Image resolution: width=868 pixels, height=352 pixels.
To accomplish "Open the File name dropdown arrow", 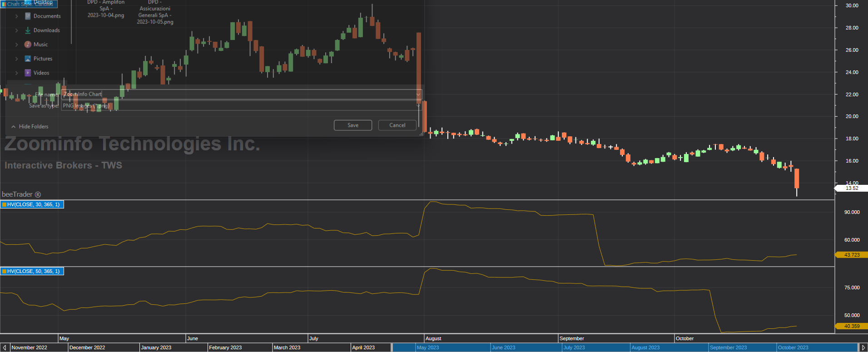I will tap(418, 94).
